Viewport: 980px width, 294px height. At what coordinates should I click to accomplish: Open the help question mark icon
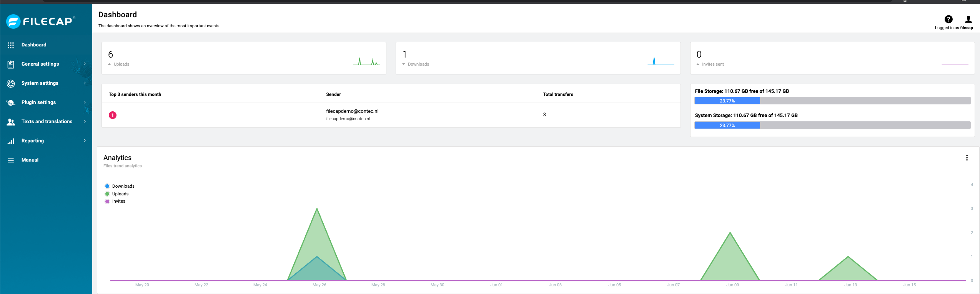tap(948, 19)
